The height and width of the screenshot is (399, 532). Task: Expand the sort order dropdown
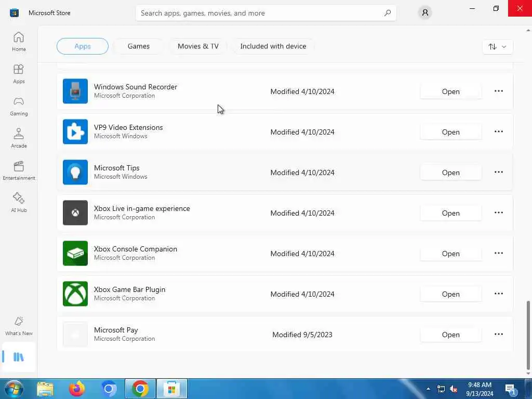(x=497, y=47)
